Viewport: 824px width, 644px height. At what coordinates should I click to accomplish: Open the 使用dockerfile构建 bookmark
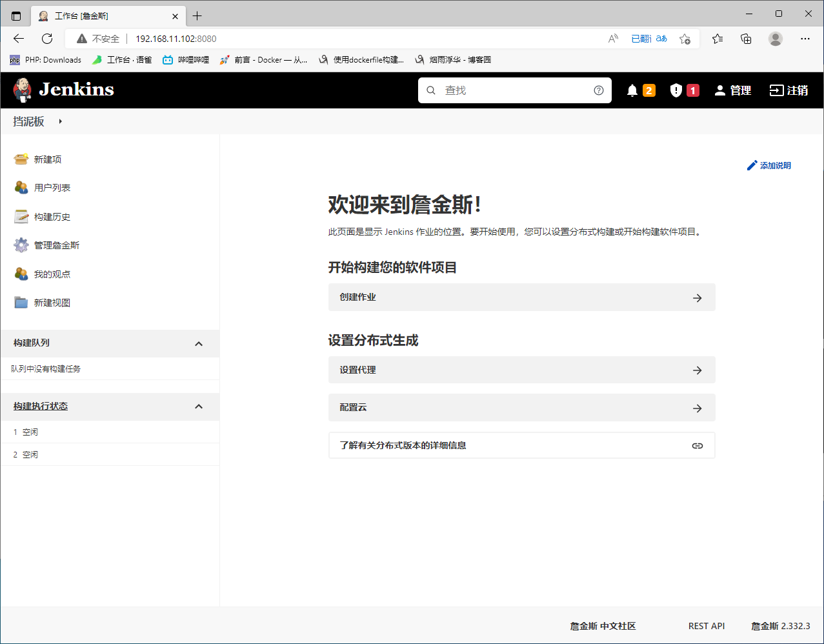coord(361,60)
